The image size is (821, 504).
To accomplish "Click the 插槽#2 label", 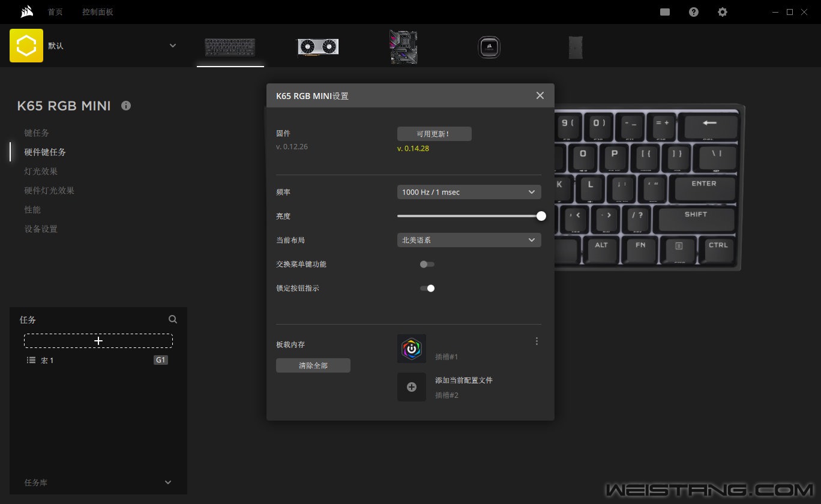I will (x=447, y=395).
